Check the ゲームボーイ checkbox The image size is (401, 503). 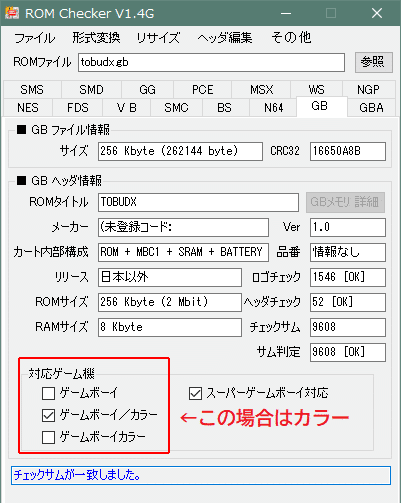coord(49,393)
